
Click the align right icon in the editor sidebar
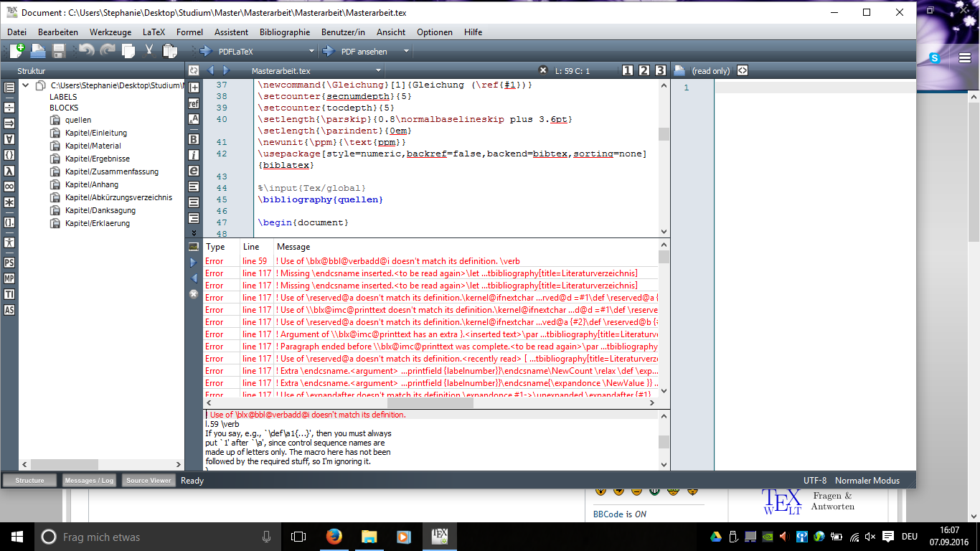coord(194,218)
